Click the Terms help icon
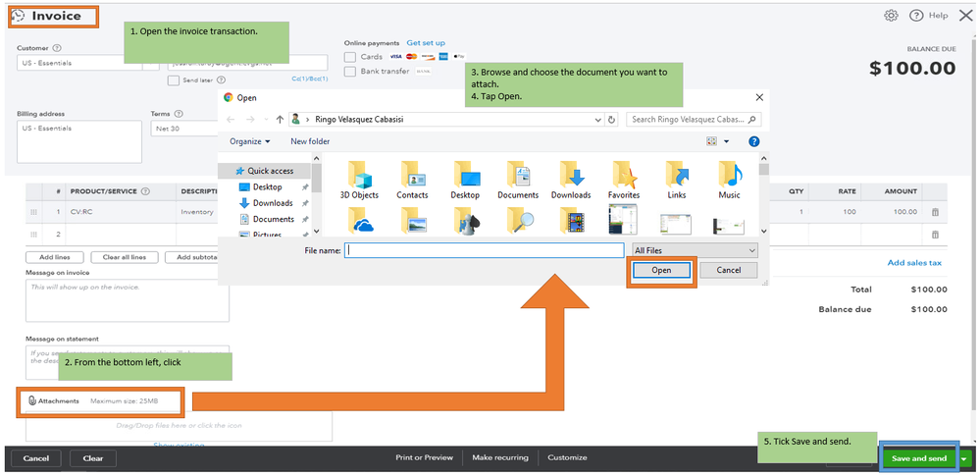 [x=179, y=114]
